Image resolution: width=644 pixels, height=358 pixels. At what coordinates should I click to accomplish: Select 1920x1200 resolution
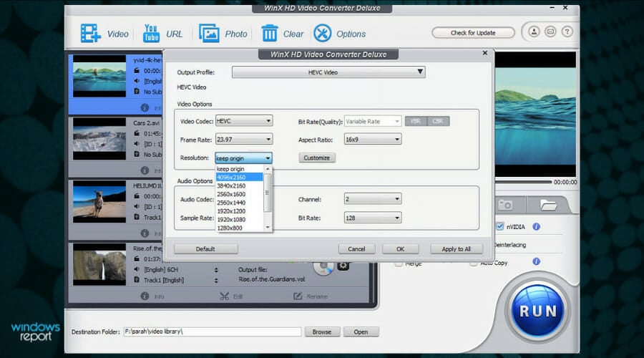(240, 211)
